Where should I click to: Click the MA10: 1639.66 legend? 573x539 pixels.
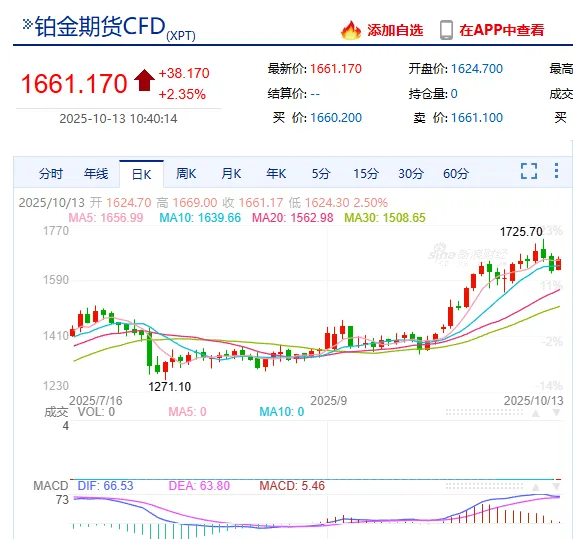200,217
